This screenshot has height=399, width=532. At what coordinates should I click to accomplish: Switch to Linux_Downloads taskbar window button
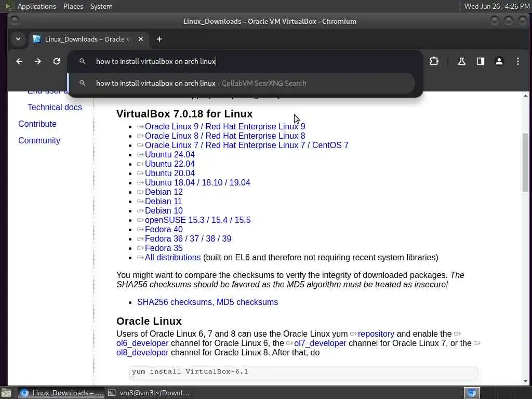[x=61, y=393]
